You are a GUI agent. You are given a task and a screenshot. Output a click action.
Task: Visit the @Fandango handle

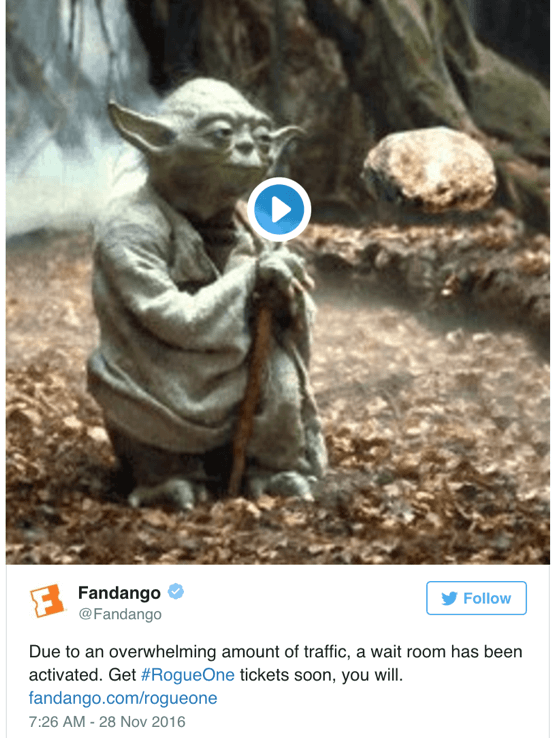[120, 614]
